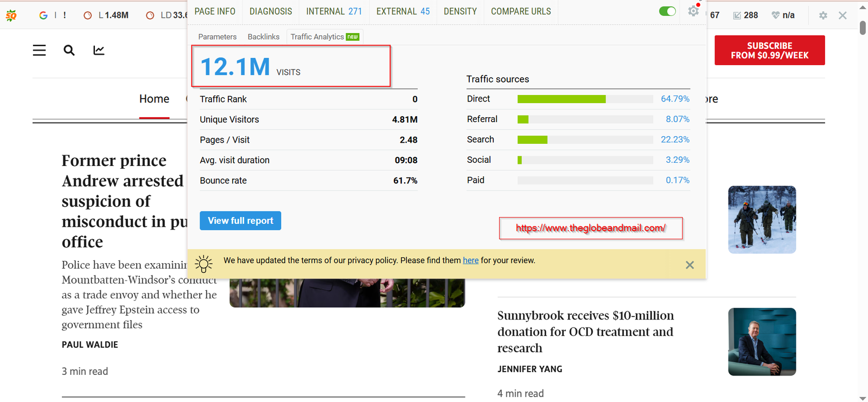Click the Google index icon in SEOquake bar
868x402 pixels.
pos(43,15)
